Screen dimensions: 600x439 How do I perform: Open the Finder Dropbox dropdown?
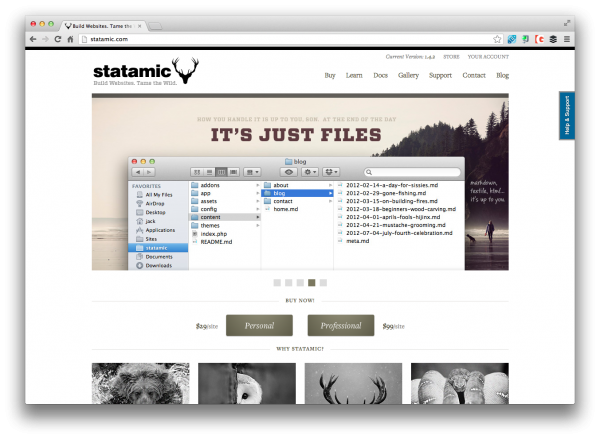pyautogui.click(x=331, y=172)
